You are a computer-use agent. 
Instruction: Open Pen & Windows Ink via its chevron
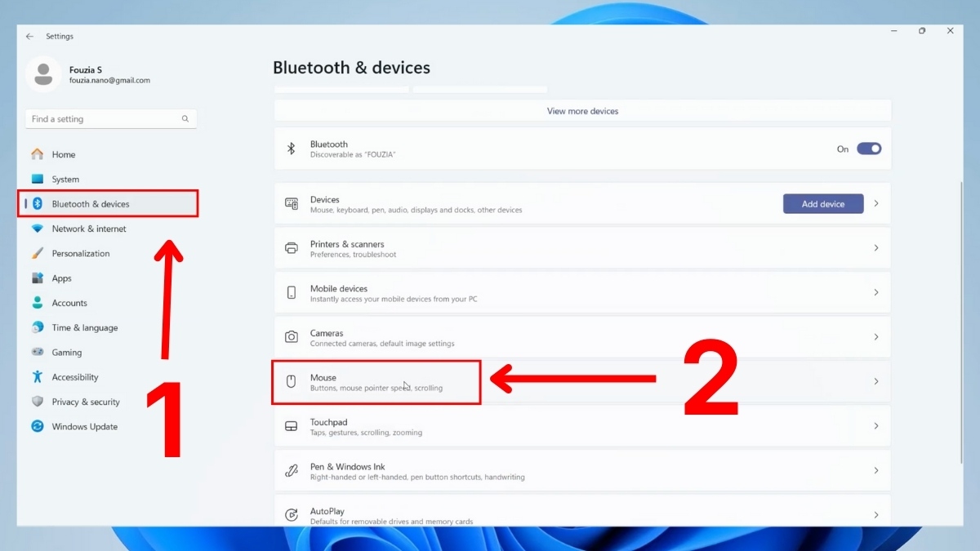tap(876, 471)
